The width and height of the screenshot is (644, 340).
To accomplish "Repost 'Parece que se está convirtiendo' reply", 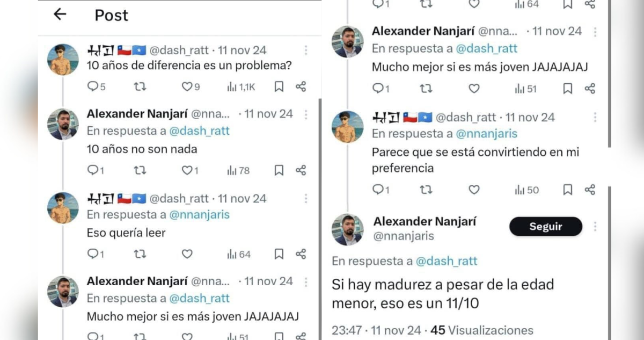I will [426, 190].
